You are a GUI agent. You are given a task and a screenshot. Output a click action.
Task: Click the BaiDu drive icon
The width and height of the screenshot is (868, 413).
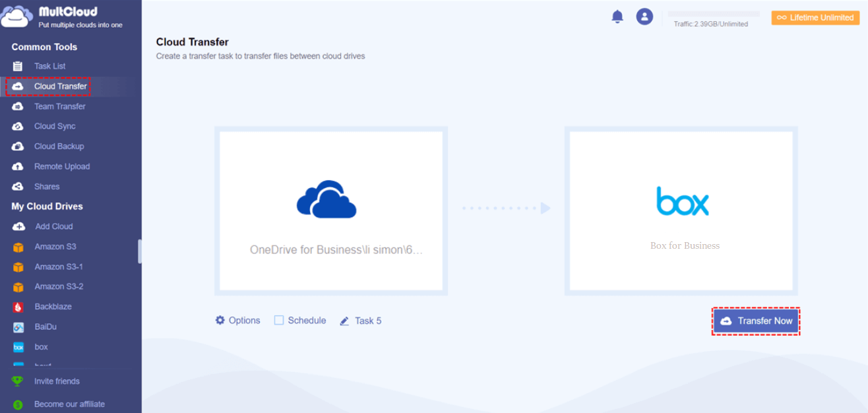(x=18, y=327)
